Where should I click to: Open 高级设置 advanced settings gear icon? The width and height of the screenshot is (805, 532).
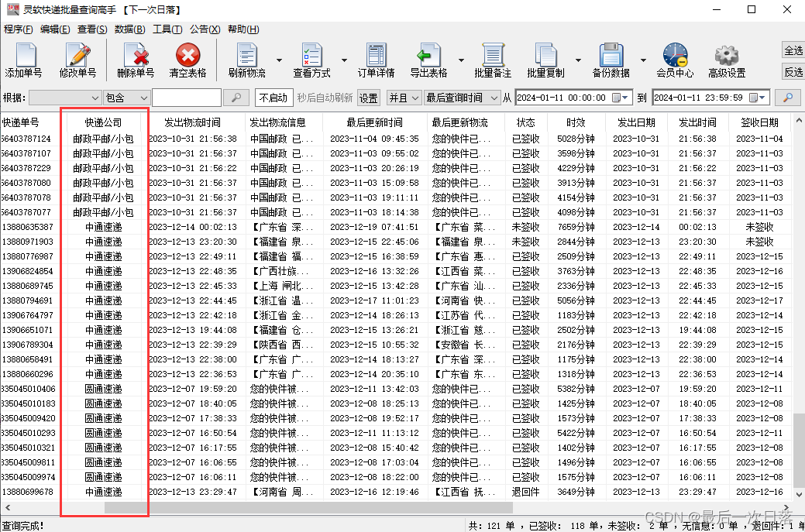click(727, 60)
